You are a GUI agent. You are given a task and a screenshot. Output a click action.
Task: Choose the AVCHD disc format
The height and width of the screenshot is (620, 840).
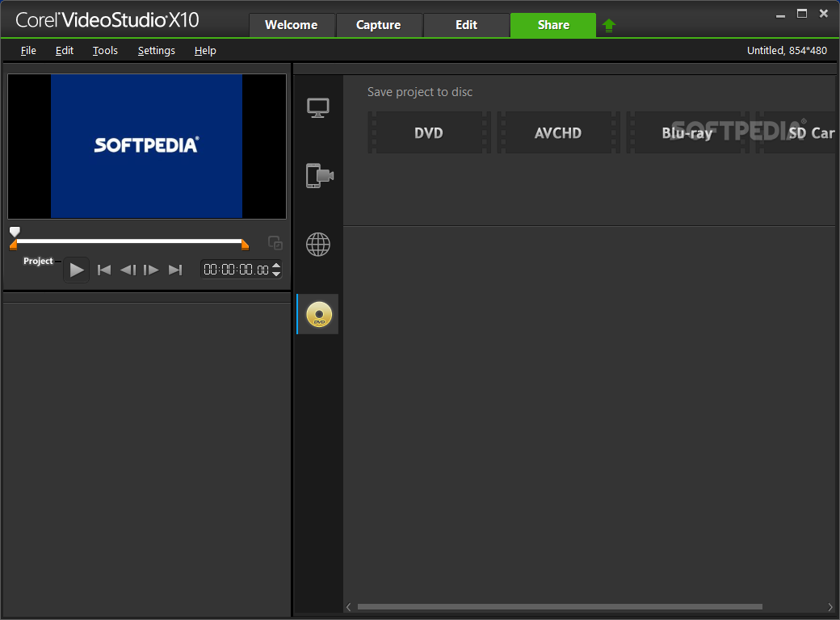[558, 132]
